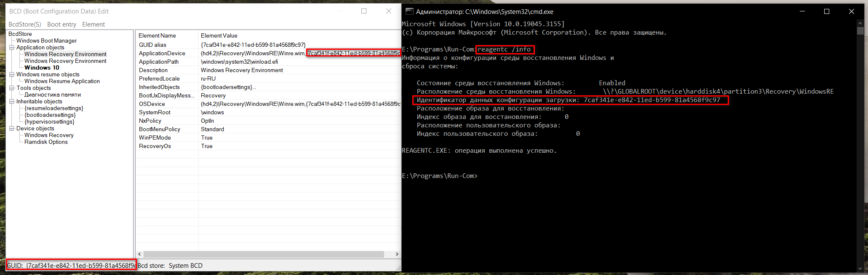This screenshot has width=868, height=275.
Task: Select the Диагностика памяти tool entry
Action: 52,95
